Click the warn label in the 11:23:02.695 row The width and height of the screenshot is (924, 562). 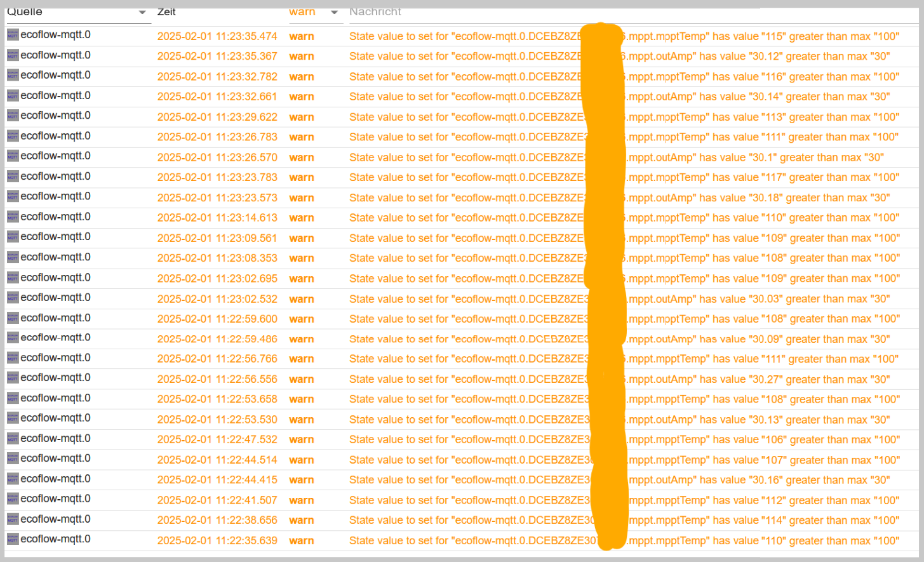302,279
